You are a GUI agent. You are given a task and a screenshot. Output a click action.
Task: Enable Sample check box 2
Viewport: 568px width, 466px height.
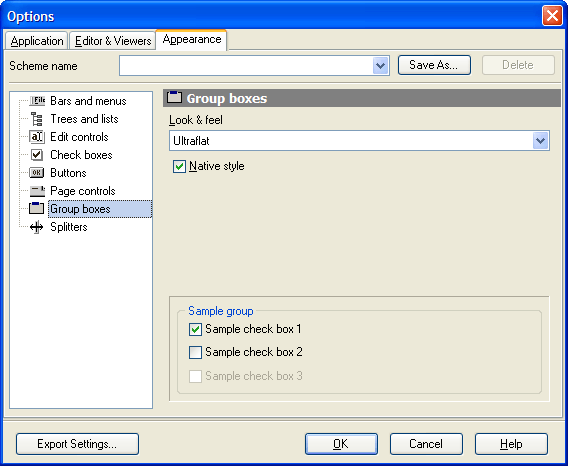(195, 352)
